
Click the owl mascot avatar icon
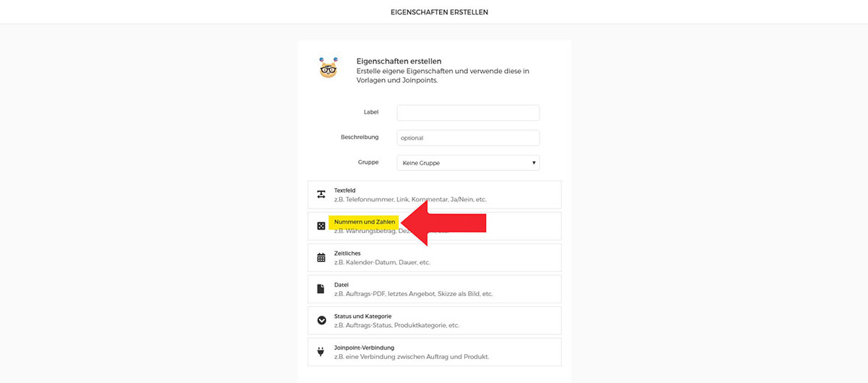(328, 68)
